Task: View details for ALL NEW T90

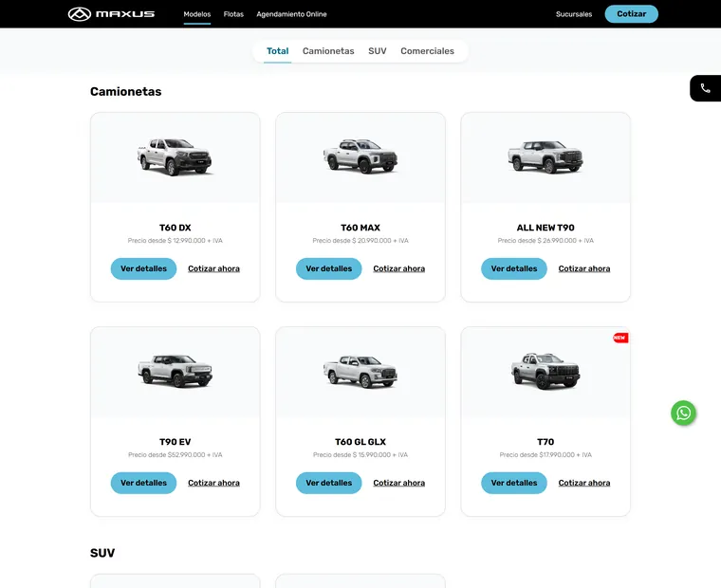Action: coord(514,269)
